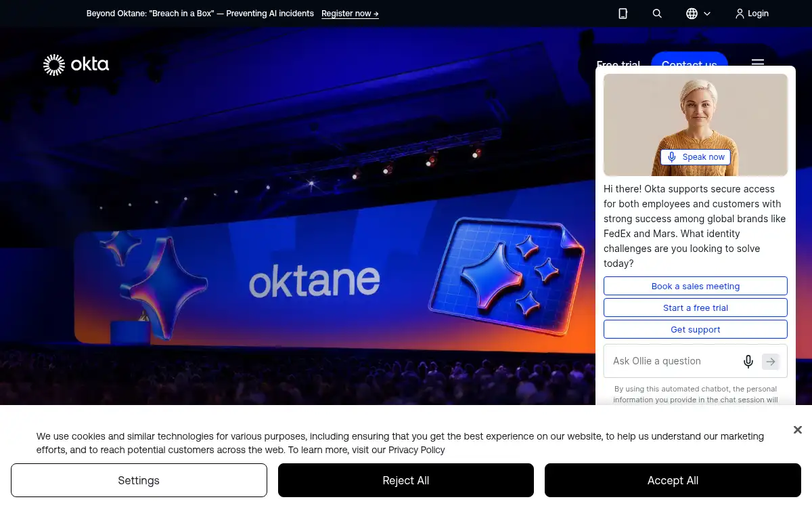Click Get support button
Image resolution: width=812 pixels, height=508 pixels.
(696, 329)
